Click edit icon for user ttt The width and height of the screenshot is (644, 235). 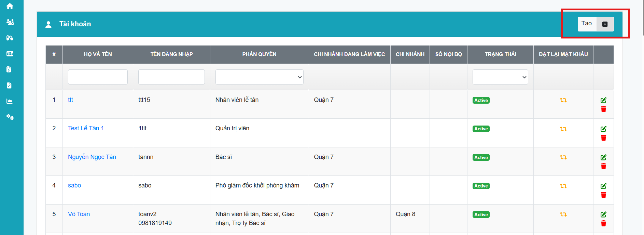click(603, 100)
